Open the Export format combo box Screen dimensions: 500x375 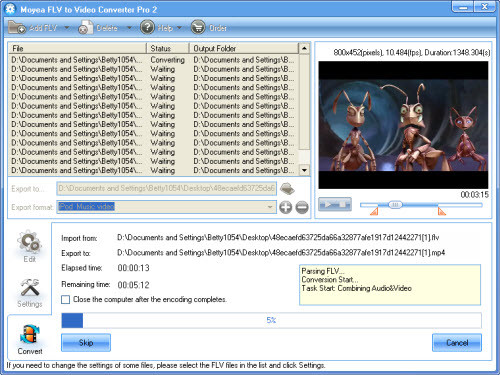pos(167,207)
